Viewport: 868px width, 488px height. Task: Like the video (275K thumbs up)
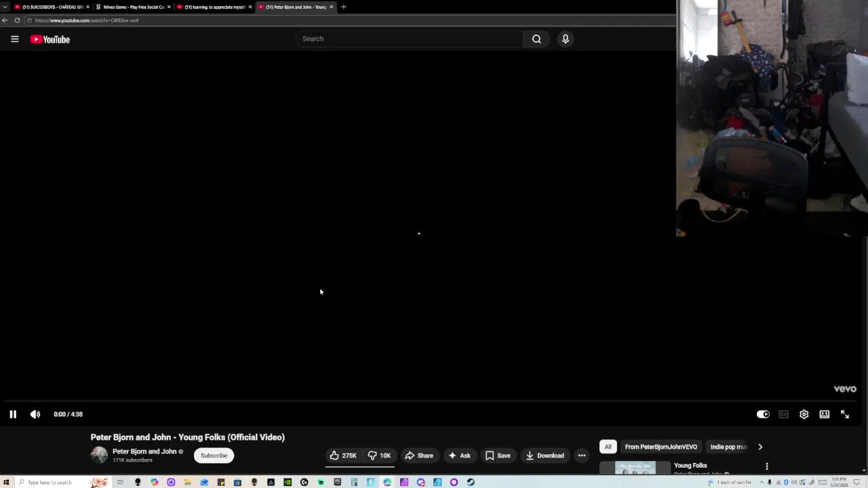click(343, 455)
